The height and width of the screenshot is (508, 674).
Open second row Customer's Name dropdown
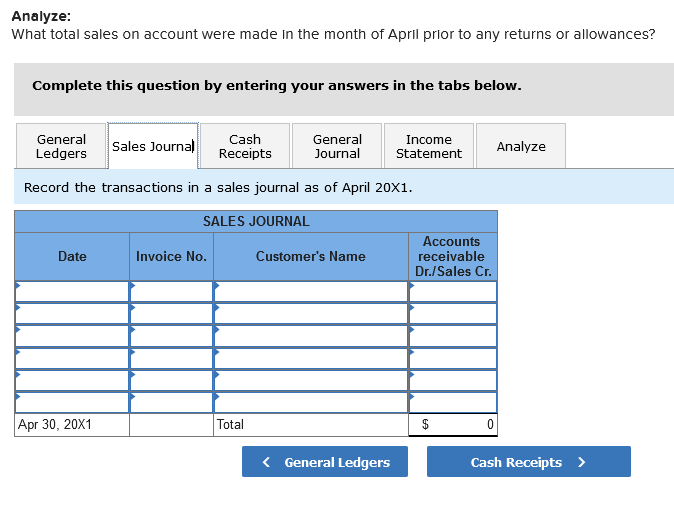point(311,314)
